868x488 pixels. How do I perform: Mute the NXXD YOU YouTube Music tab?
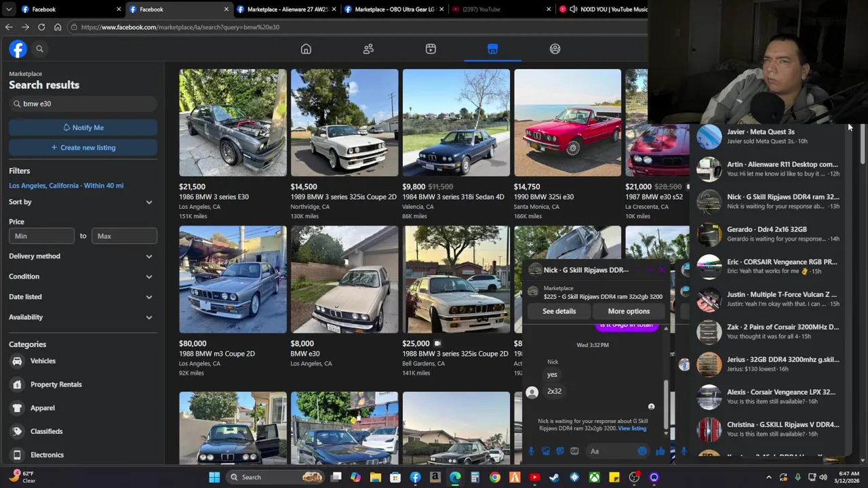pyautogui.click(x=573, y=9)
